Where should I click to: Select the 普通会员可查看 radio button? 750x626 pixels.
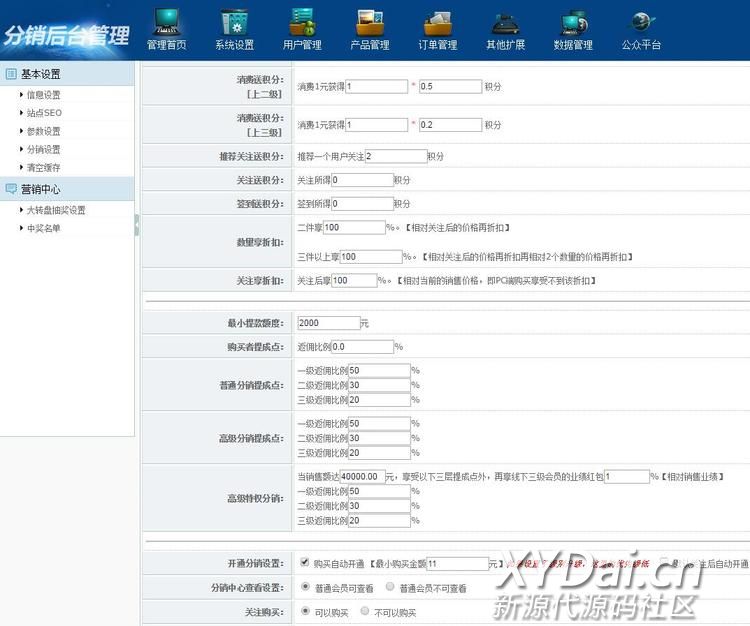click(305, 588)
